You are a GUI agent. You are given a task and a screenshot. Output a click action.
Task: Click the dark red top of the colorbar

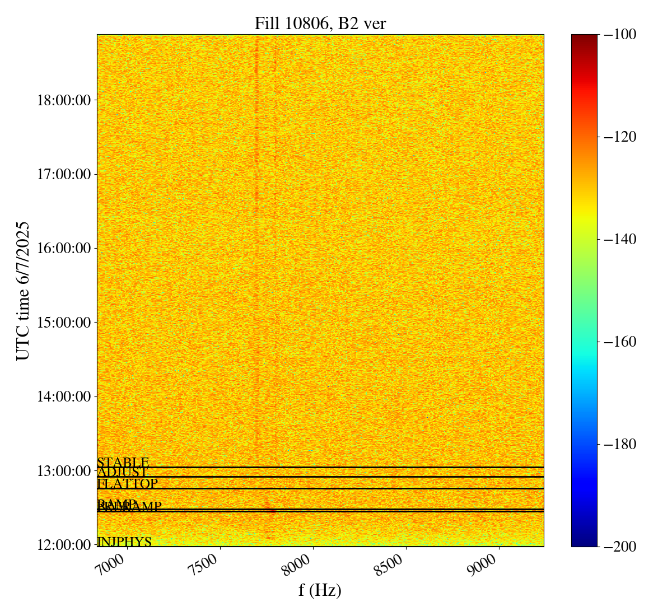pyautogui.click(x=584, y=38)
